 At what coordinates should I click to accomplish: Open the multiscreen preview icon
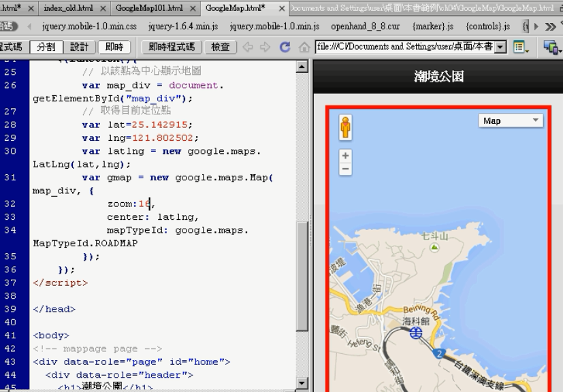[x=552, y=47]
